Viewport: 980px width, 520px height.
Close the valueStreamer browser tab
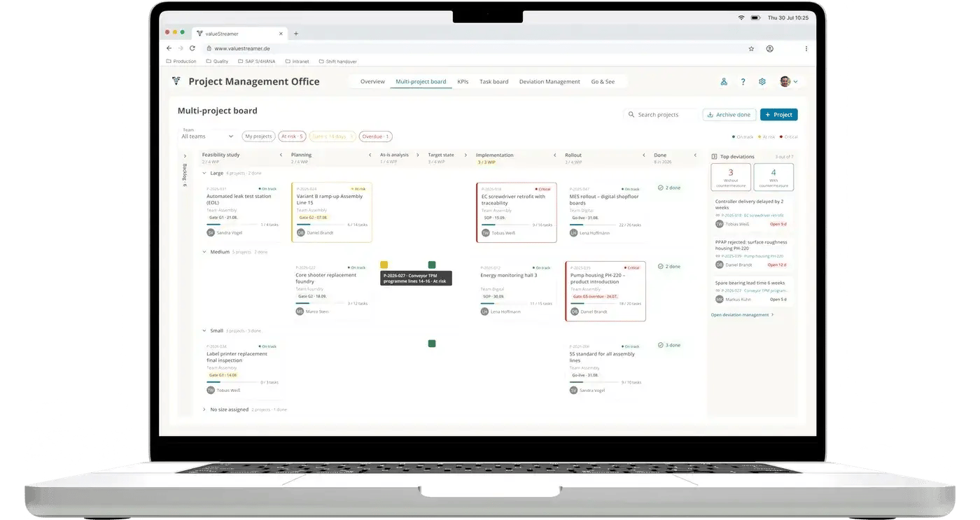[x=281, y=33]
